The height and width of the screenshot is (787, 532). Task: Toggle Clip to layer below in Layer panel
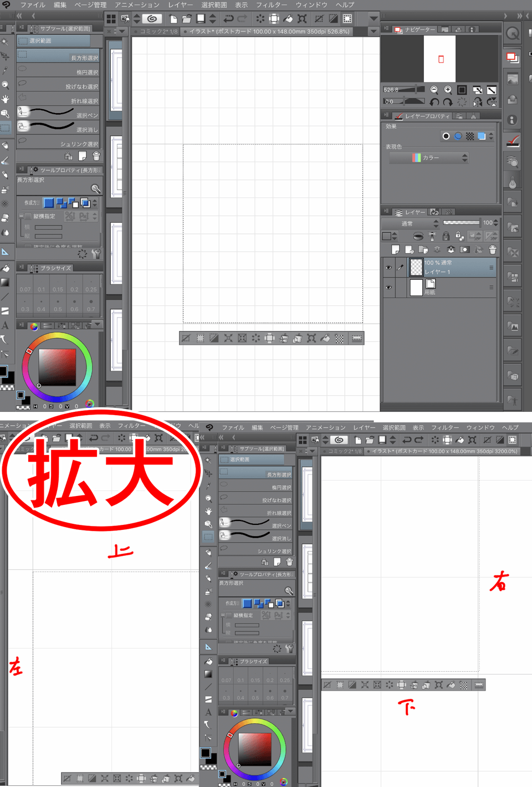[x=418, y=236]
